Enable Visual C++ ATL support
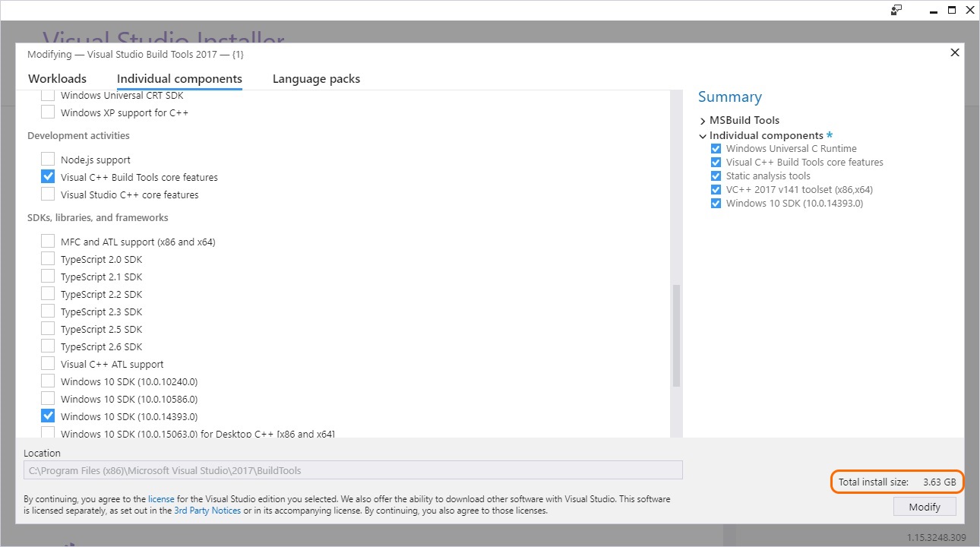Viewport: 980px width, 547px height. pos(48,363)
